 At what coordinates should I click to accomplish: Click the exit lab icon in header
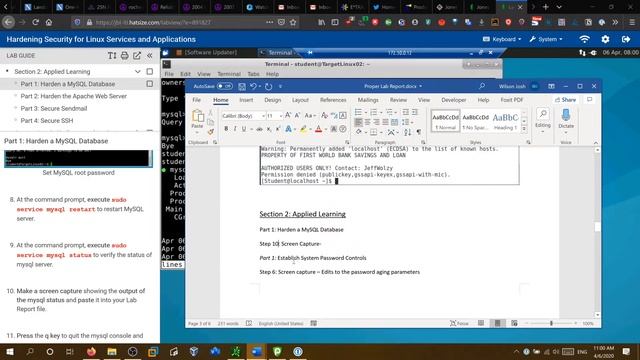point(626,39)
